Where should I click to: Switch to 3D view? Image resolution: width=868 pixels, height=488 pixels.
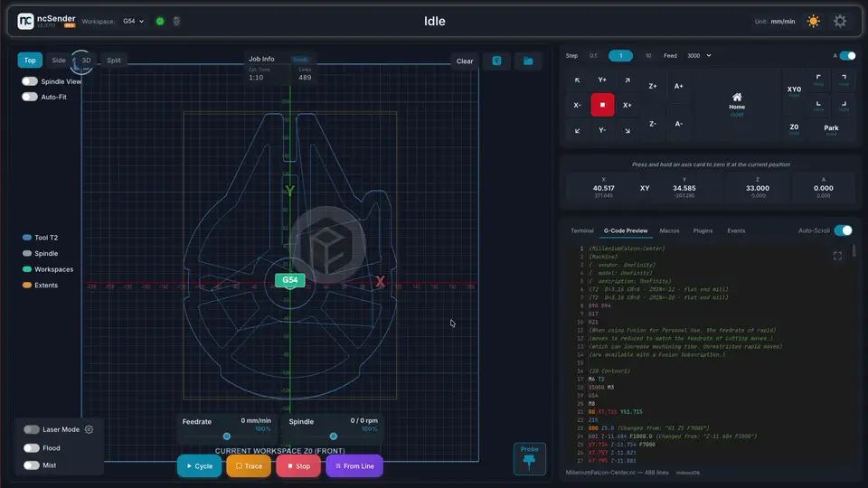click(x=86, y=61)
